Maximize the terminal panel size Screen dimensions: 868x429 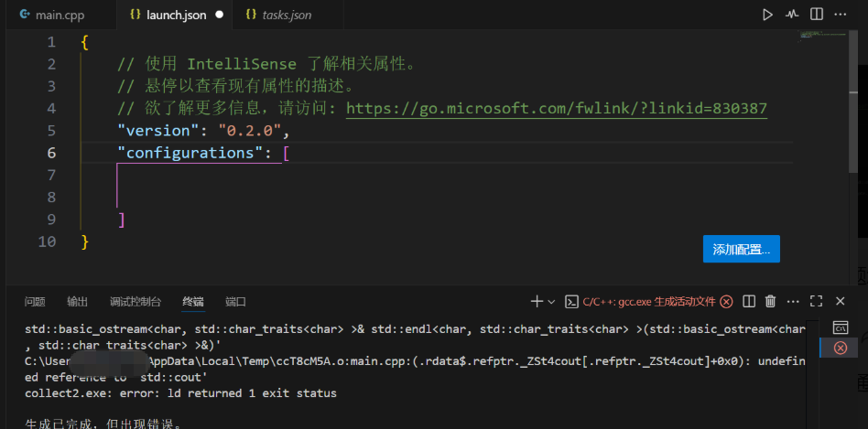816,302
